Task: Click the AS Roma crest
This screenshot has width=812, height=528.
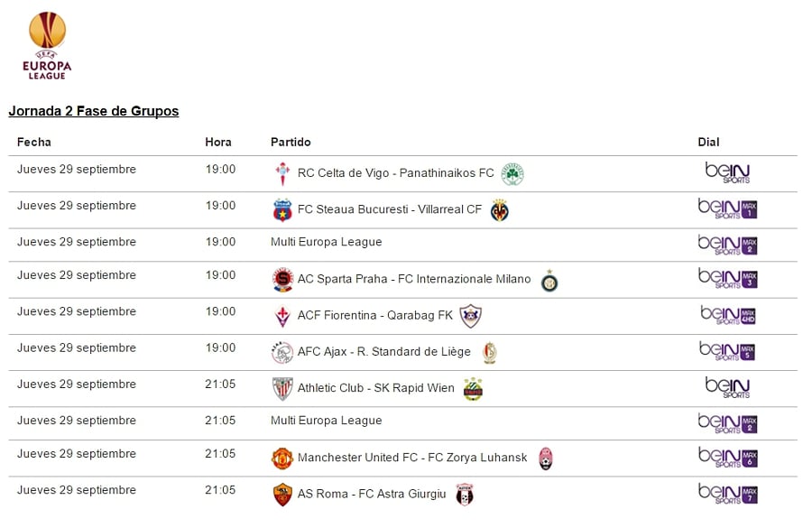Action: [282, 495]
